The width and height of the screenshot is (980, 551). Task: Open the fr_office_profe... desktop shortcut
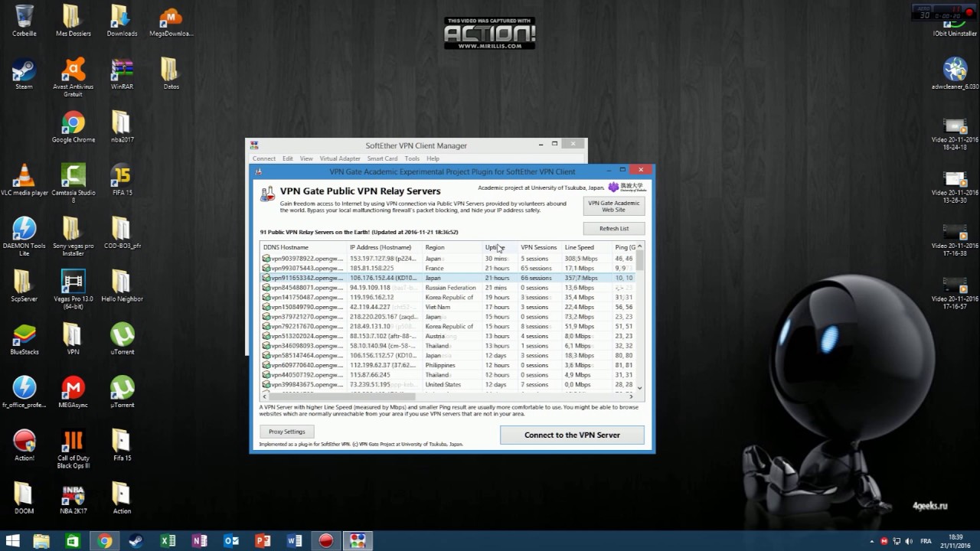tap(24, 392)
